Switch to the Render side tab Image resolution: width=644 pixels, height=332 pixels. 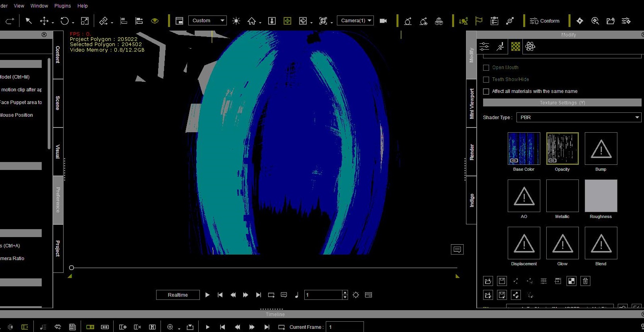[472, 152]
